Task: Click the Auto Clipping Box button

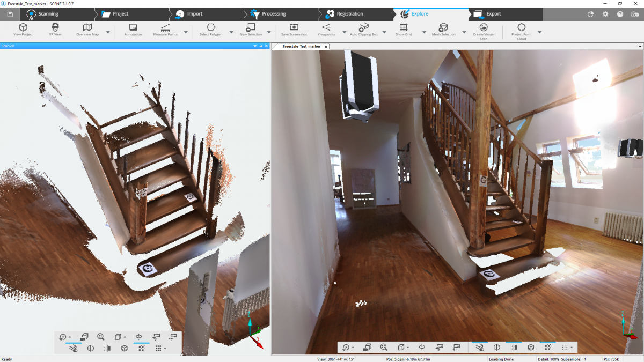Action: (364, 29)
